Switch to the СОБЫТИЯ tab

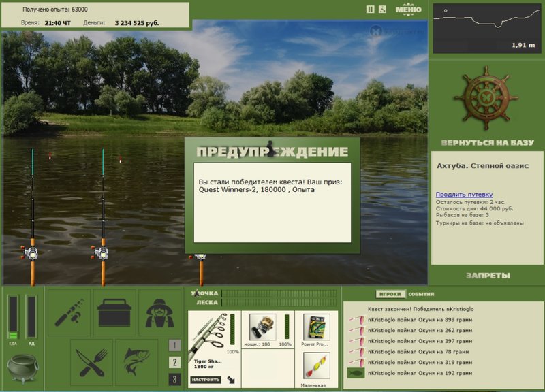(x=421, y=294)
